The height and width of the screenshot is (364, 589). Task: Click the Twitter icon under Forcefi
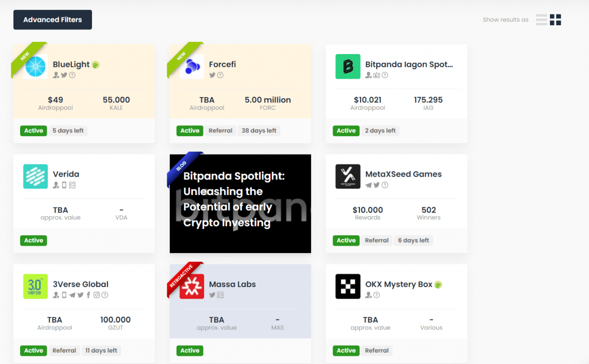(x=212, y=75)
